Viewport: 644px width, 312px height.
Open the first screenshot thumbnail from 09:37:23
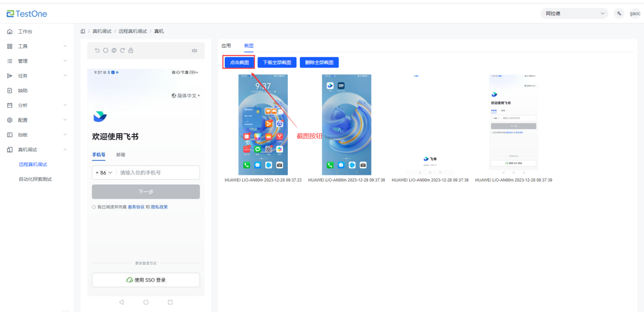point(263,124)
